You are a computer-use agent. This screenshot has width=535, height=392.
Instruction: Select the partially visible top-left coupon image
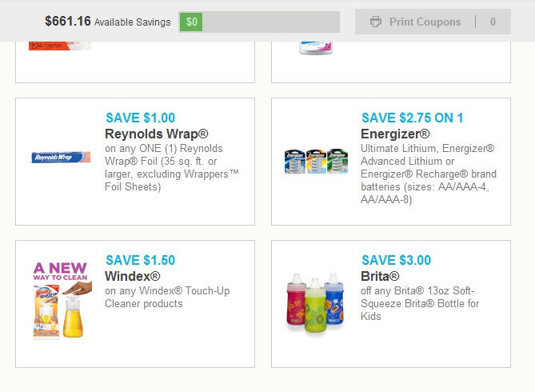[x=60, y=46]
